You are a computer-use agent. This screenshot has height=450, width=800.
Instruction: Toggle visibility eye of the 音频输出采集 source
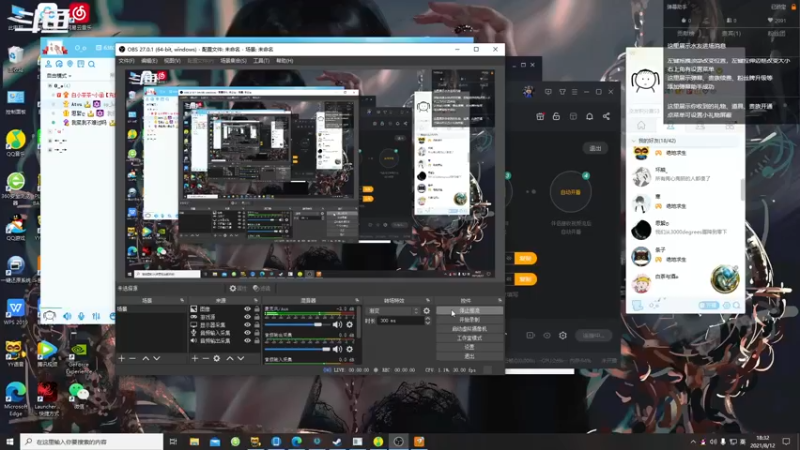[x=247, y=340]
